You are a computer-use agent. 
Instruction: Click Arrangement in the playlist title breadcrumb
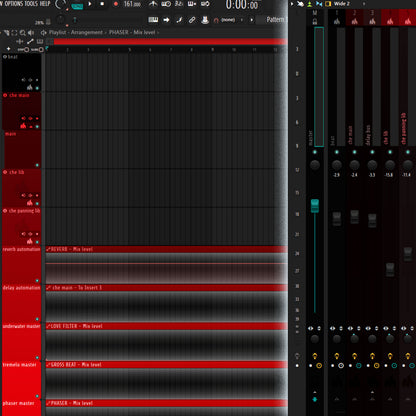point(87,32)
